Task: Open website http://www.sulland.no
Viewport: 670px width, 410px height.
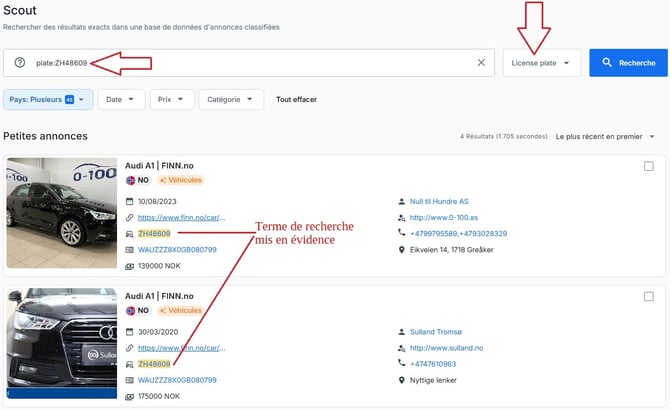Action: coord(447,348)
